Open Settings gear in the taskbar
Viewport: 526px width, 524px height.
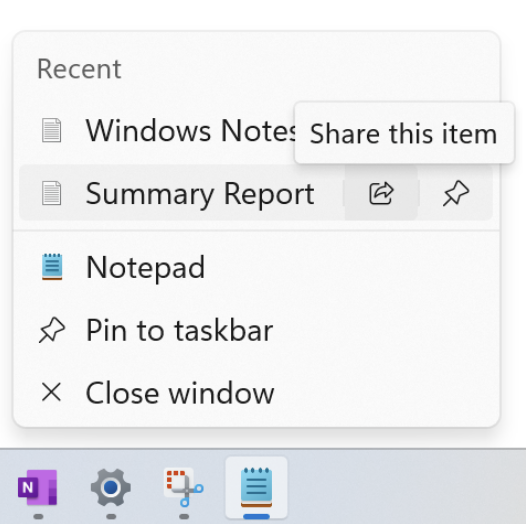pos(111,487)
